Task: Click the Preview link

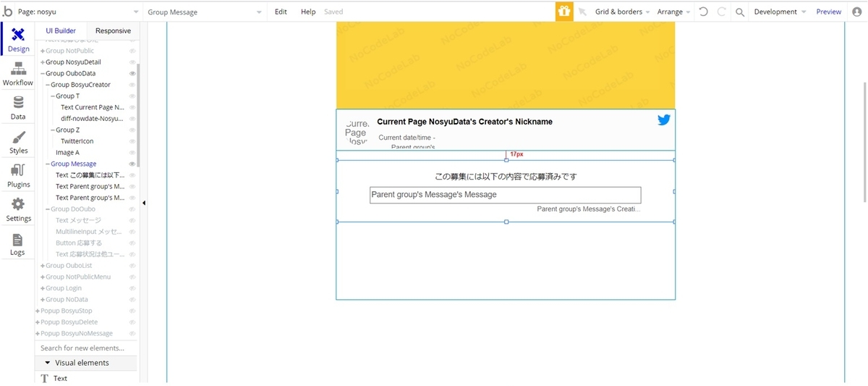Action: tap(829, 12)
